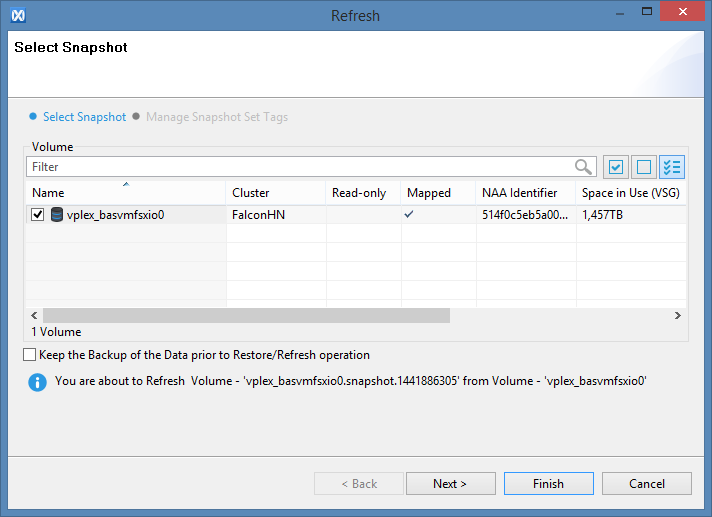Image resolution: width=712 pixels, height=517 pixels.
Task: Click the scroll right arrow of table
Action: click(x=677, y=315)
